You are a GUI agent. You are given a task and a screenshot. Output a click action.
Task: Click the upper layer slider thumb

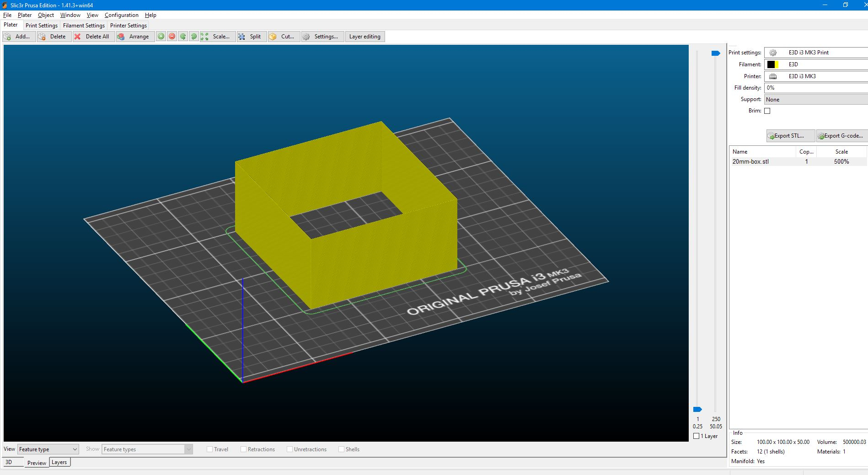pos(716,53)
